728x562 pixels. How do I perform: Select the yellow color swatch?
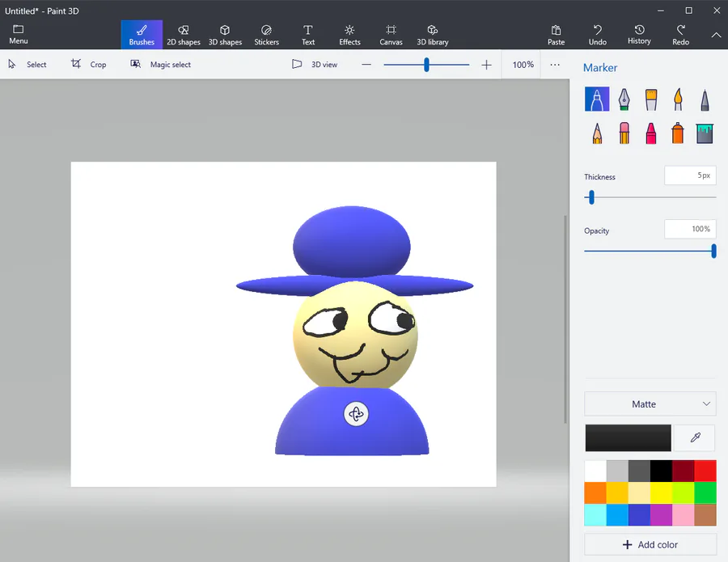[x=661, y=492]
